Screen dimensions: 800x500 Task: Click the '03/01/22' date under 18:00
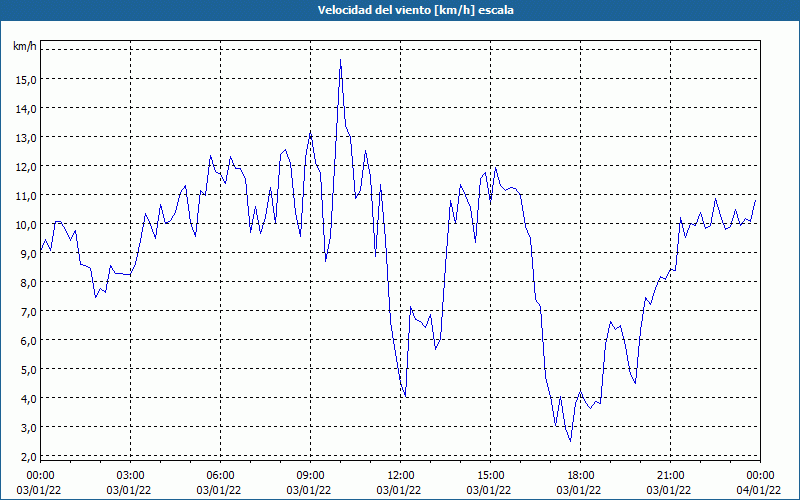click(x=578, y=490)
